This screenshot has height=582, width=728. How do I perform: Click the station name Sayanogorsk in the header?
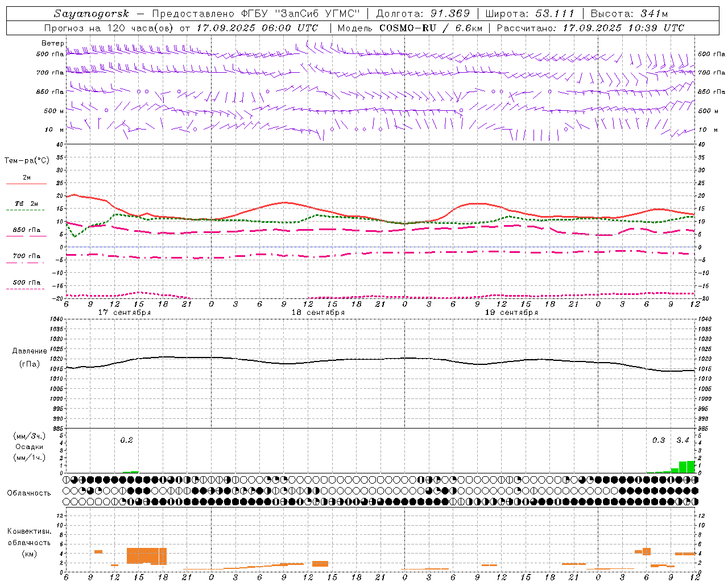92,14
